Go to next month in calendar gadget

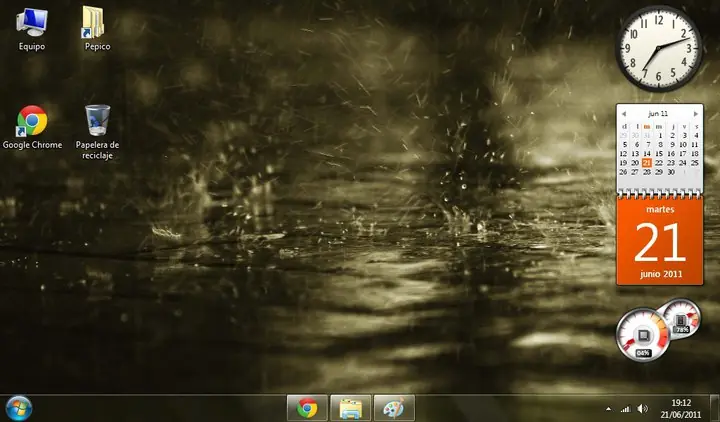tap(696, 113)
